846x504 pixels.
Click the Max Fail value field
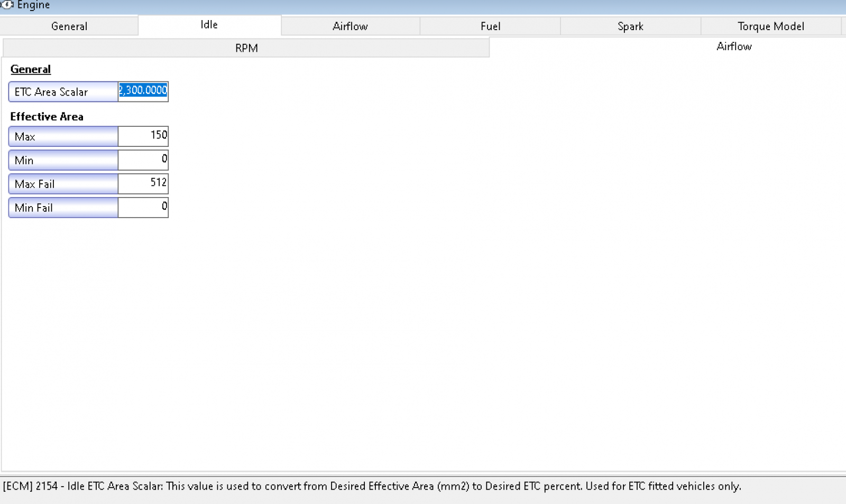tap(143, 184)
